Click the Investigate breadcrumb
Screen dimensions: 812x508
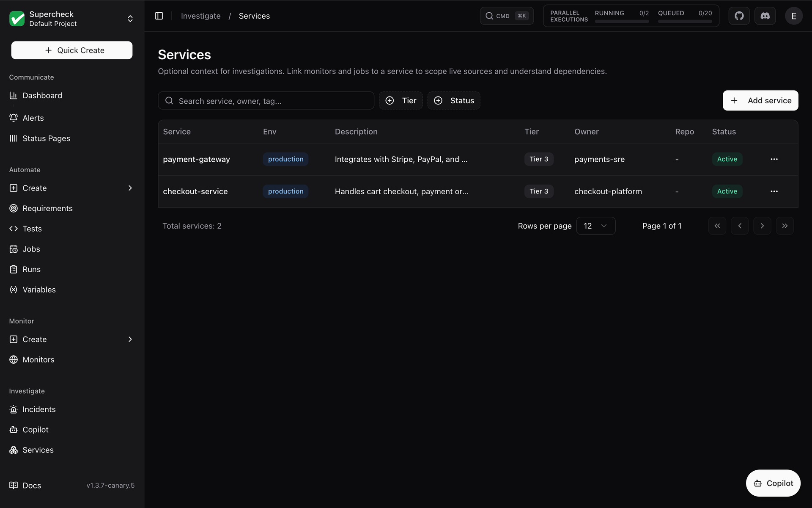tap(200, 16)
